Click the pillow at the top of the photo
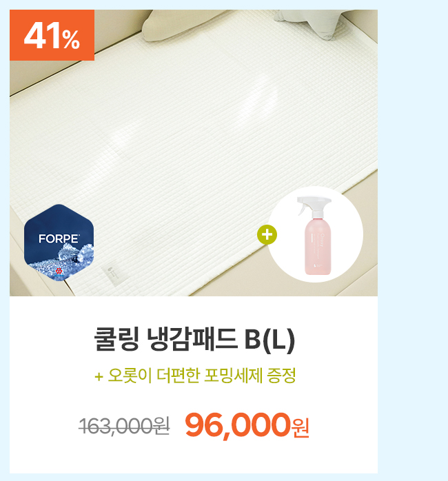 pos(178,26)
